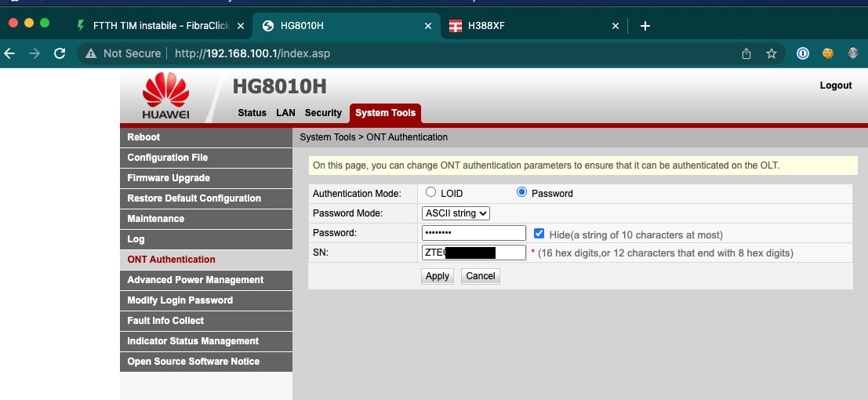
Task: Click the address bar URL text
Action: [252, 54]
